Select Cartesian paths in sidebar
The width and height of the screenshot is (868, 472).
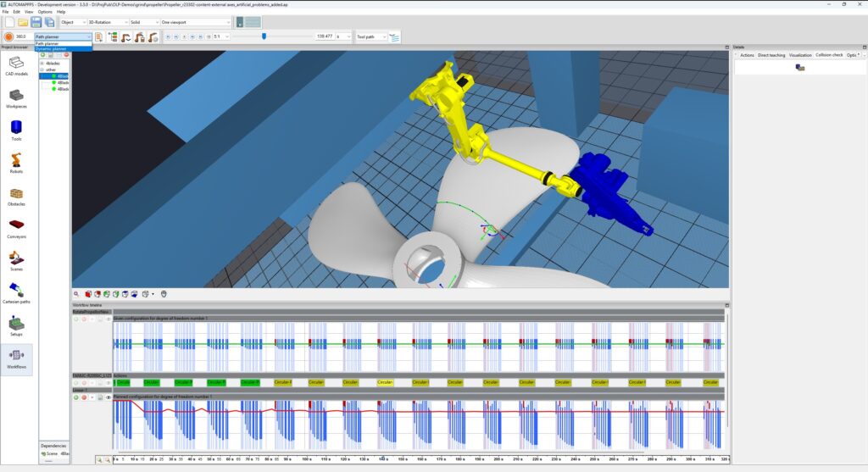(17, 293)
